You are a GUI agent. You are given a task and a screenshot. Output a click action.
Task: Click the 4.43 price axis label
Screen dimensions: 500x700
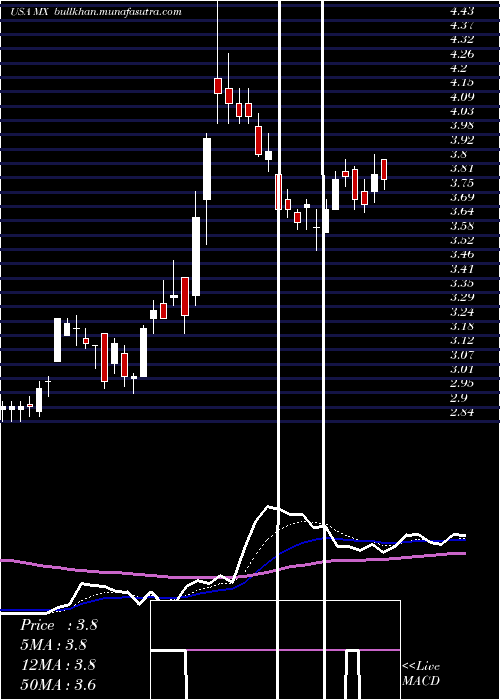462,11
